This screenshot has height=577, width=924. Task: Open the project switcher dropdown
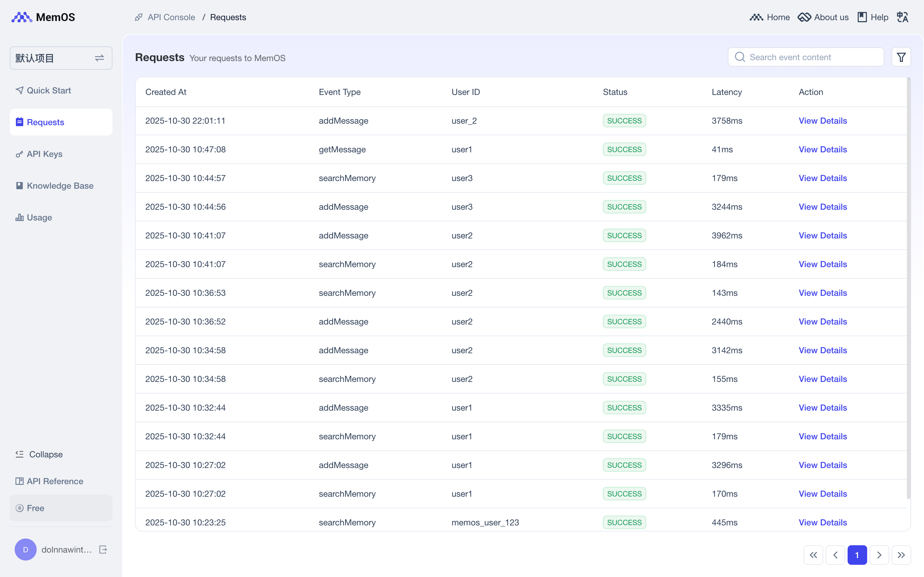click(x=61, y=58)
